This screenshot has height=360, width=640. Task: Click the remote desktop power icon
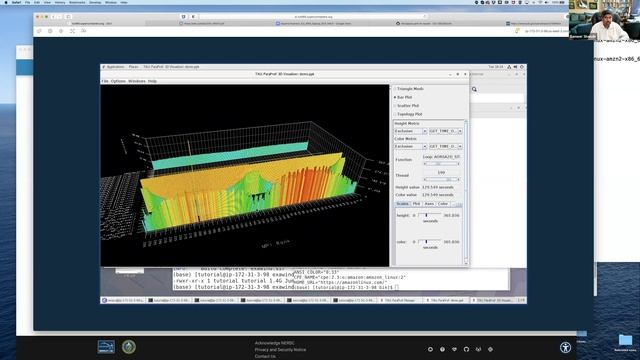522,67
